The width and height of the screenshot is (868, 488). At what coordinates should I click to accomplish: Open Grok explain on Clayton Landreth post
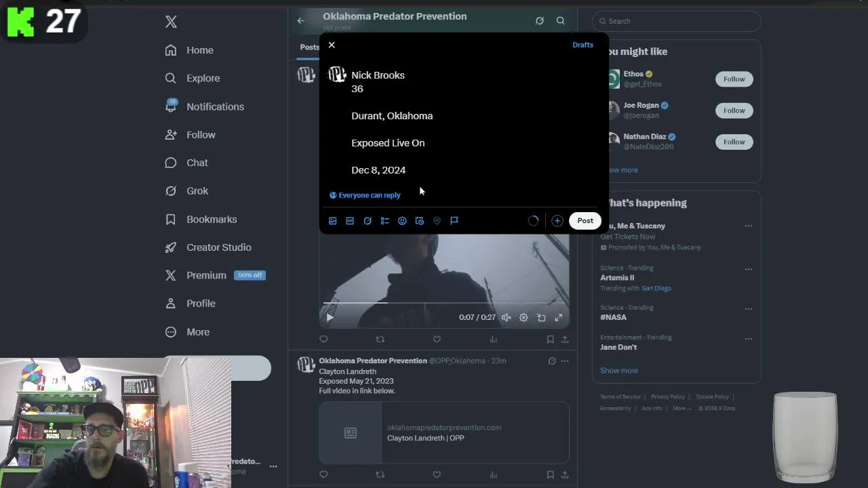click(x=552, y=361)
